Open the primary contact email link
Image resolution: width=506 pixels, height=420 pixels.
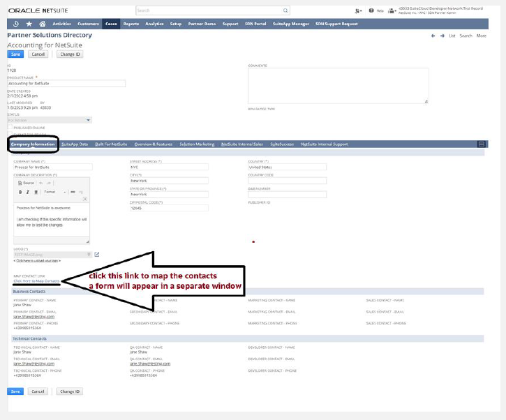(34, 317)
